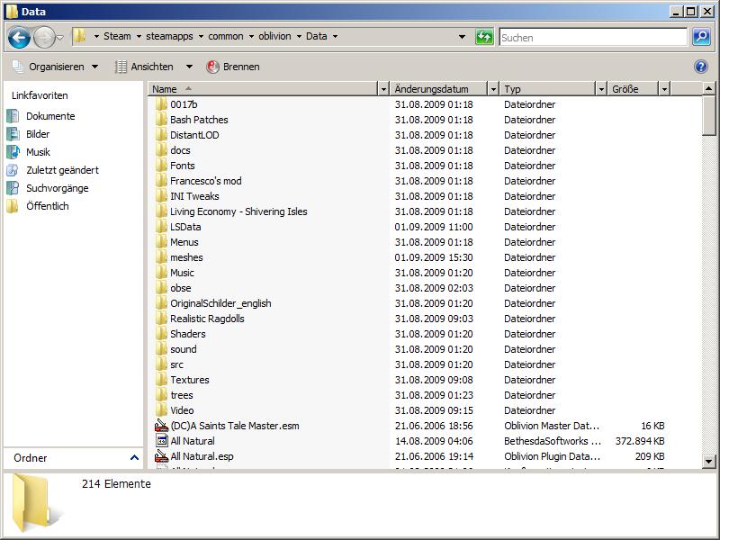Click the search magnifier icon
The height and width of the screenshot is (540, 756).
click(701, 37)
